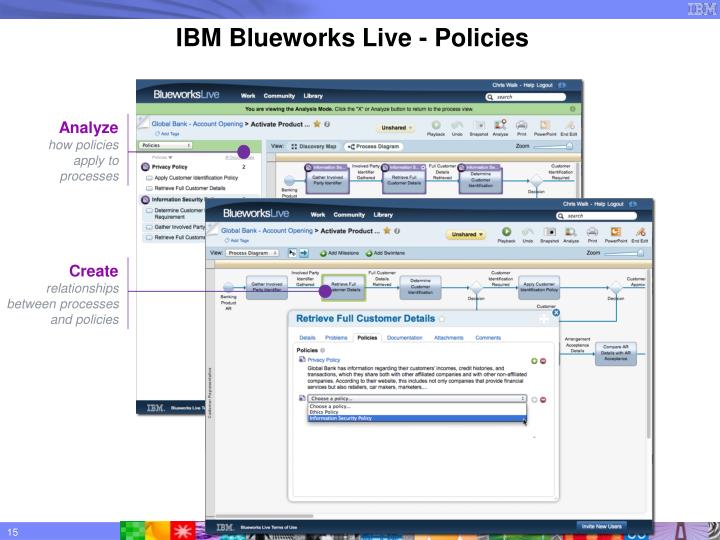Click End Edit icon in front window
Viewport: 720px width, 540px height.
pos(640,232)
